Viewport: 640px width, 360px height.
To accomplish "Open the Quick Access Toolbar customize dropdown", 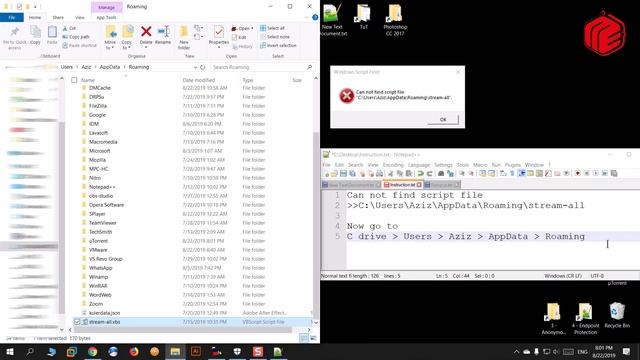I will click(35, 7).
